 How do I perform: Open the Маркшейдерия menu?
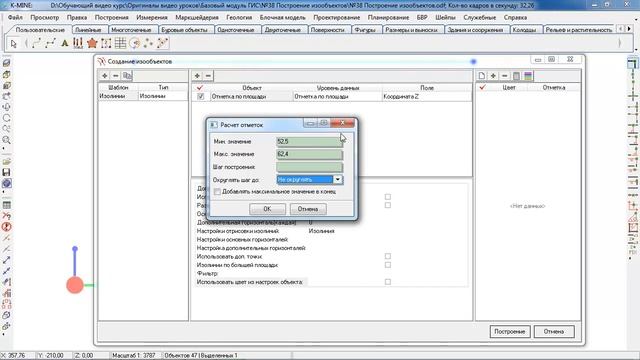click(x=197, y=18)
